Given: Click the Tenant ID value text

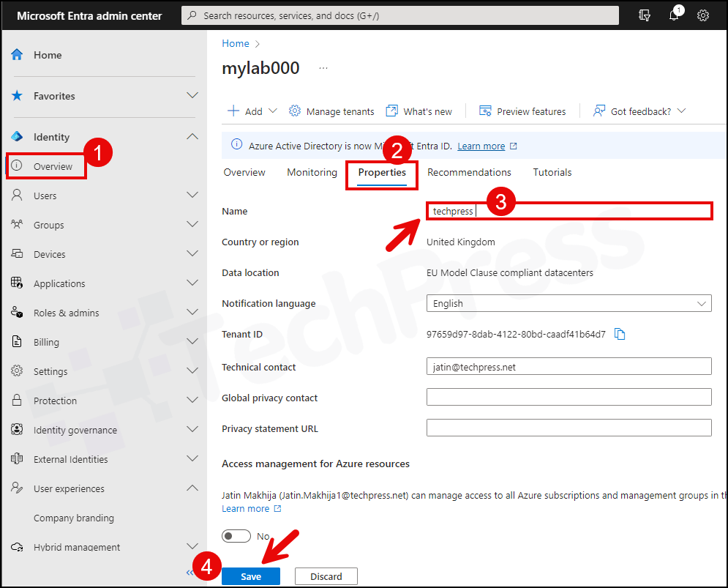Looking at the screenshot, I should [516, 334].
